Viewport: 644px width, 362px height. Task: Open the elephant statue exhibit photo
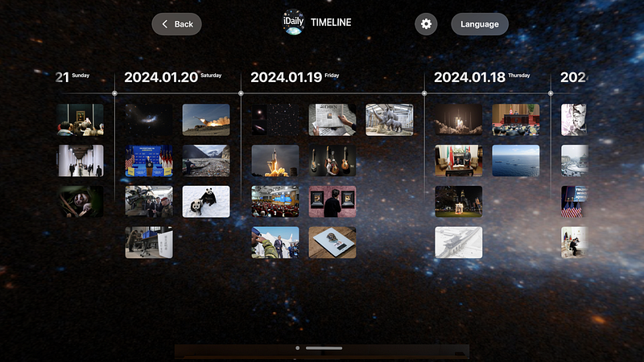pos(390,119)
